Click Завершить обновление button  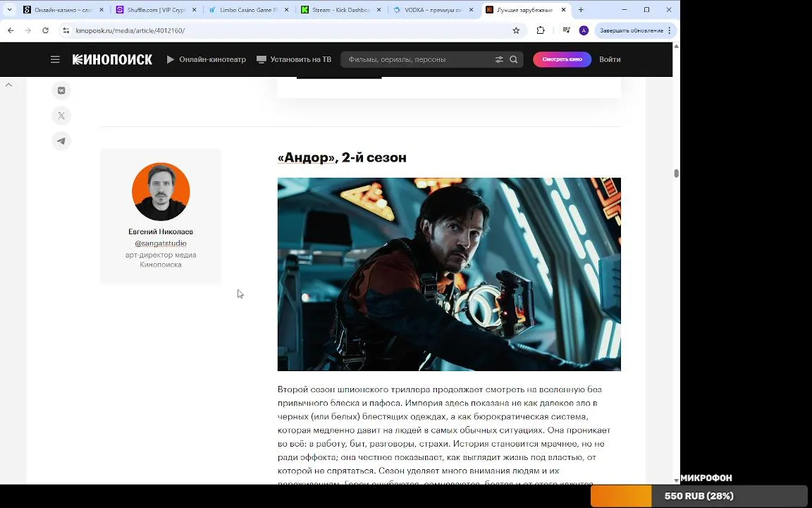point(632,30)
